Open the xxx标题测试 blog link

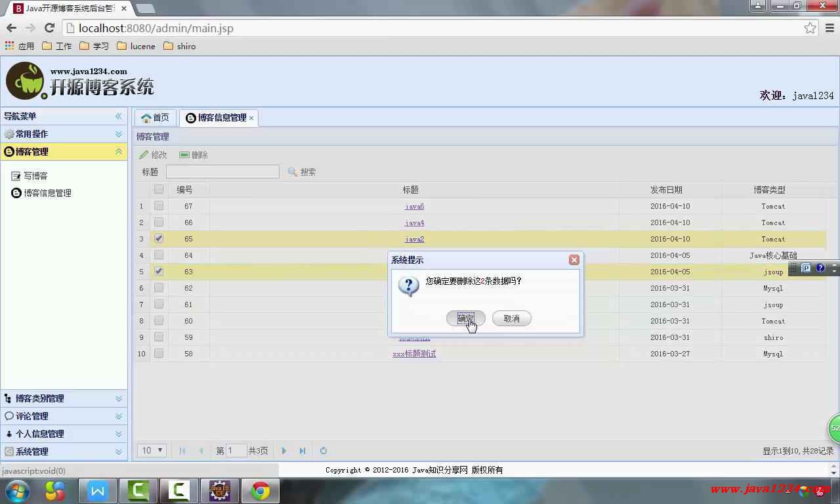coord(414,354)
